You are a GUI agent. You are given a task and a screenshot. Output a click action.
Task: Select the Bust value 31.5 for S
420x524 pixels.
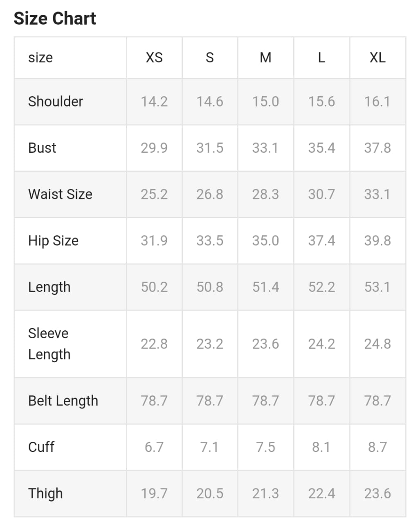[x=210, y=148]
